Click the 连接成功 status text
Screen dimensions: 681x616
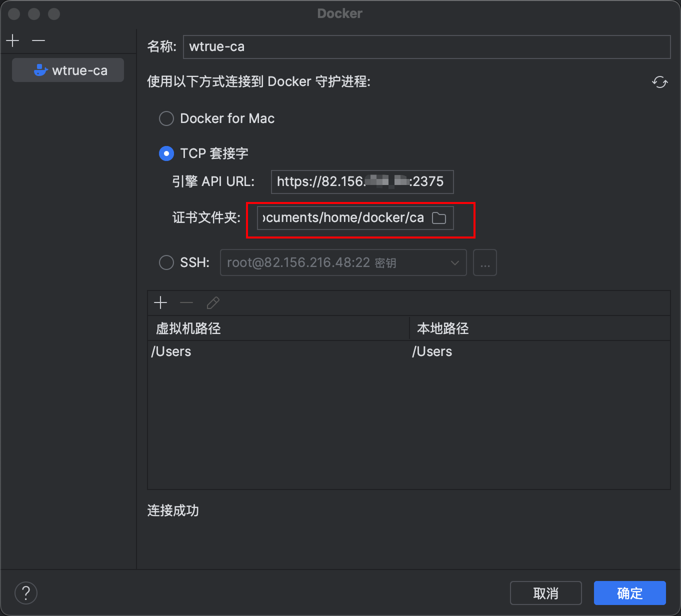tap(173, 510)
